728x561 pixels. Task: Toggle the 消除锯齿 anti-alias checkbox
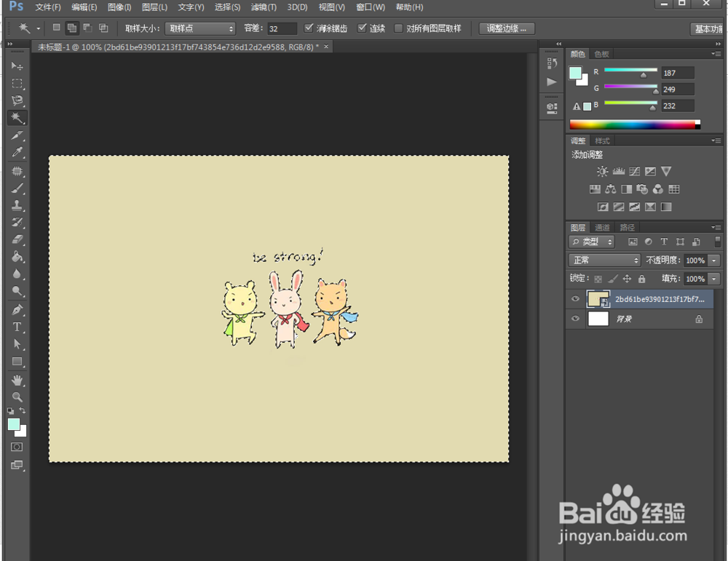(309, 28)
